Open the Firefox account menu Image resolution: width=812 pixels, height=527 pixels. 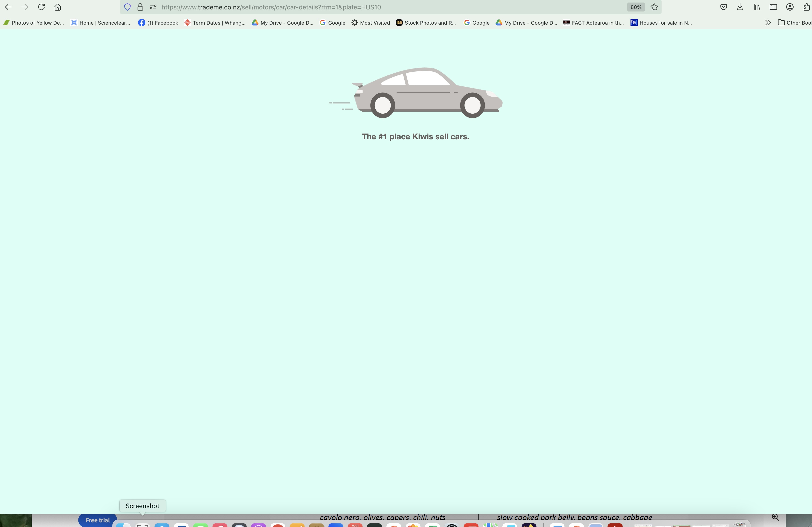[x=790, y=7]
